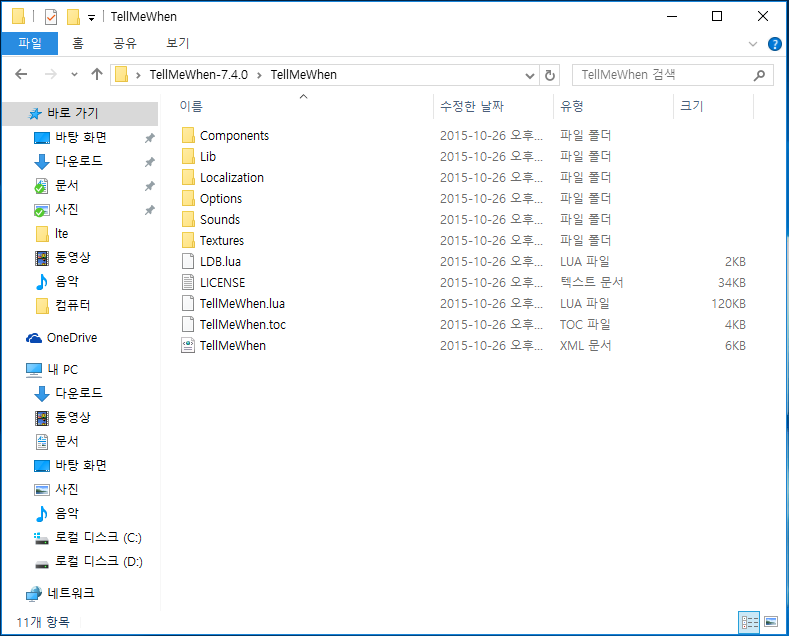789x636 pixels.
Task: Open 컴퓨터 folder in quick access
Action: point(72,305)
